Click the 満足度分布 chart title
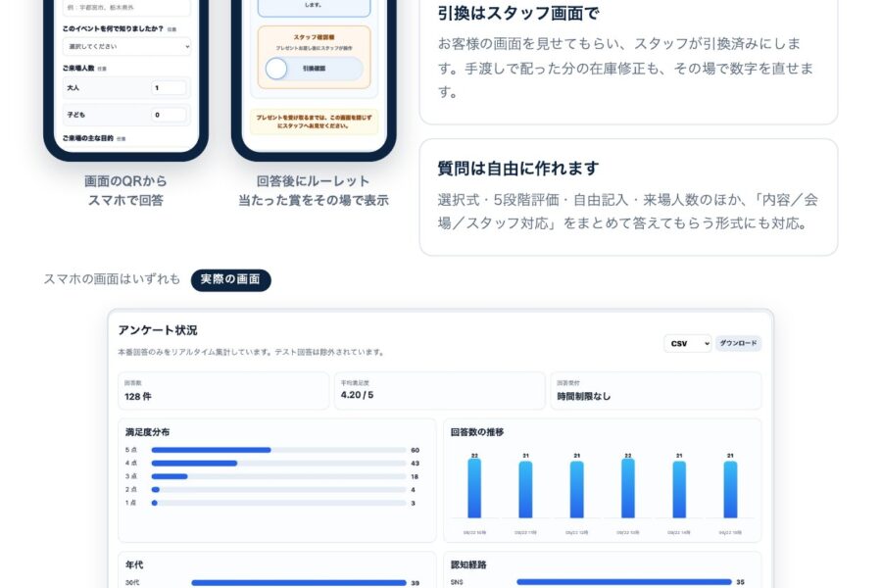 tap(147, 432)
